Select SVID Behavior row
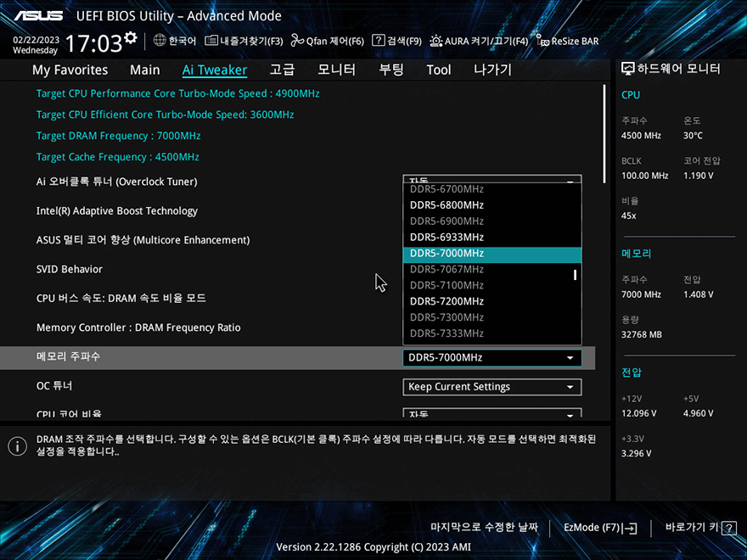The width and height of the screenshot is (747, 560). click(x=70, y=270)
